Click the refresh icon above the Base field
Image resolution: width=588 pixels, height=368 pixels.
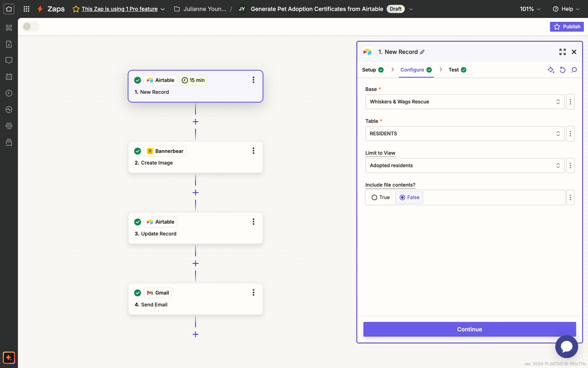[x=562, y=70]
